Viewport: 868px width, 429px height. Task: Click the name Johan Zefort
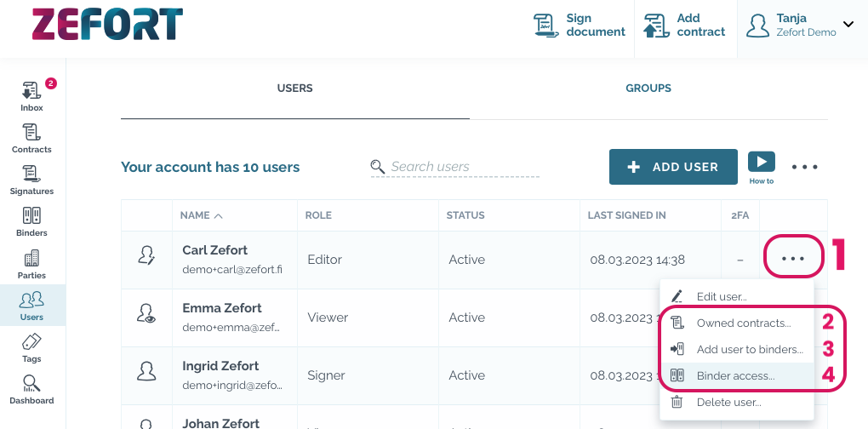[221, 423]
